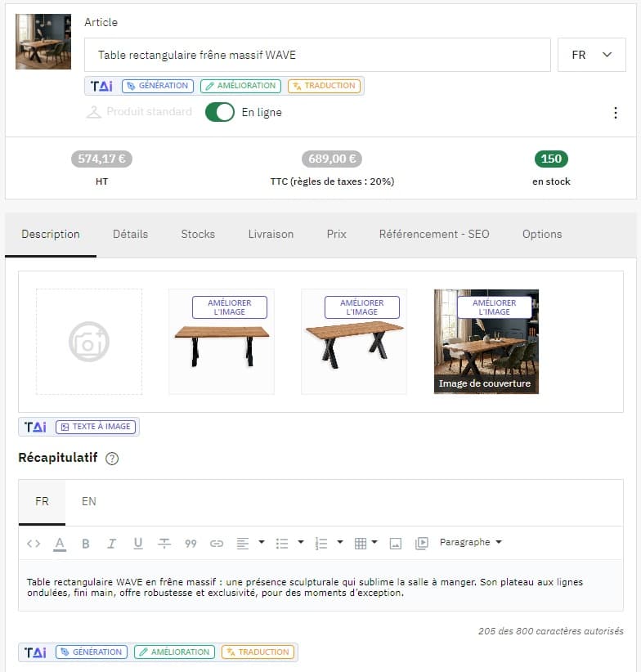Select the FR recap language tab
641x672 pixels.
pos(42,502)
